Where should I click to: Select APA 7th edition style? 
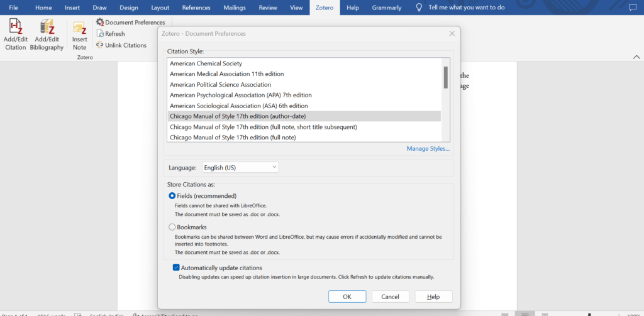[304, 95]
